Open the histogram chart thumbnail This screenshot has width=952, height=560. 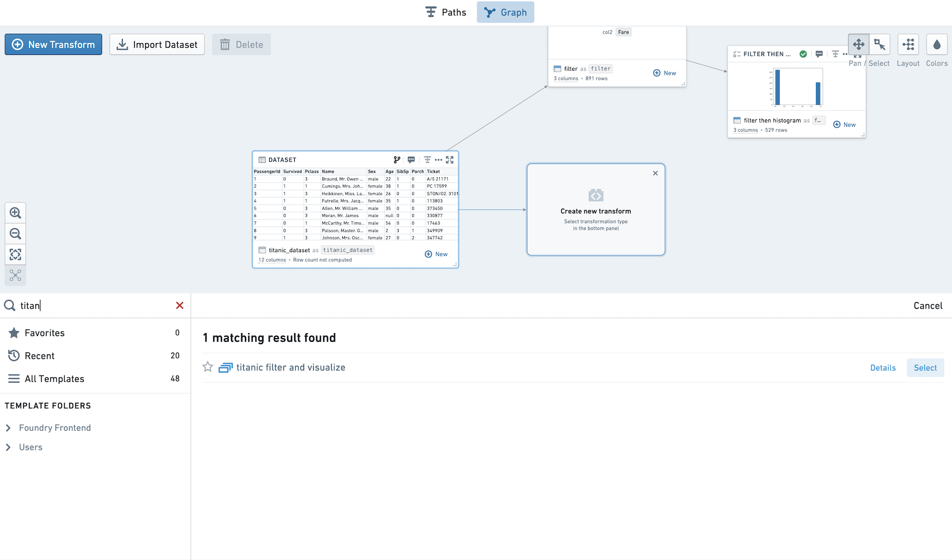click(797, 87)
